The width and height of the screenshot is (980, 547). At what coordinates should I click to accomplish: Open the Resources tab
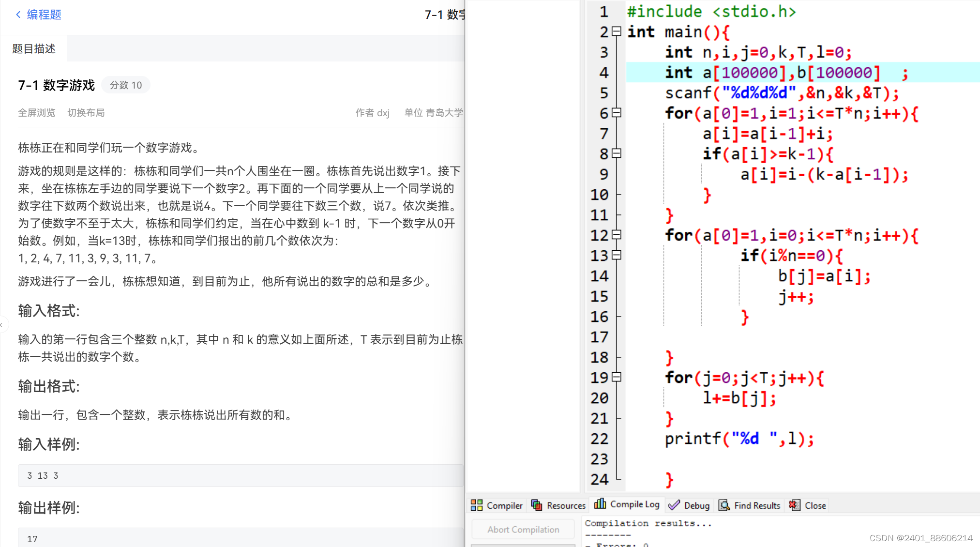pyautogui.click(x=558, y=505)
